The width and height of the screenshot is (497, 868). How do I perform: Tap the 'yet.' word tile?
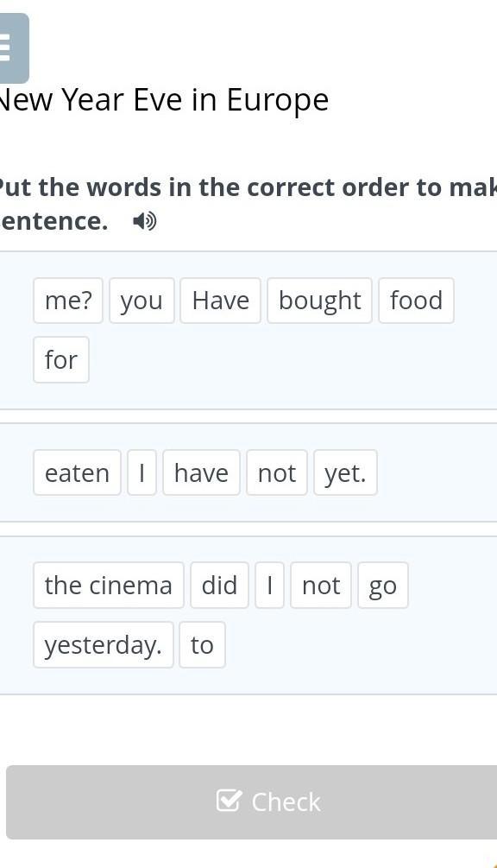click(x=345, y=472)
